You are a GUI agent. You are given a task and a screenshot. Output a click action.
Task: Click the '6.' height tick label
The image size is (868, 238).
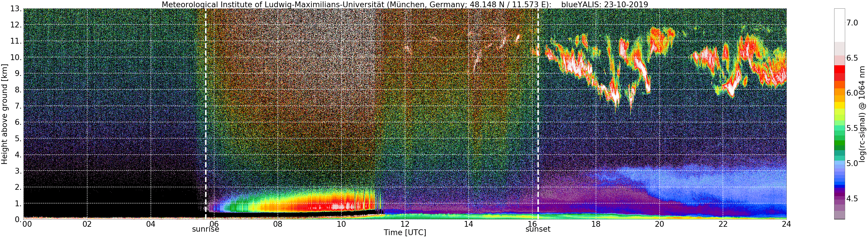click(18, 122)
